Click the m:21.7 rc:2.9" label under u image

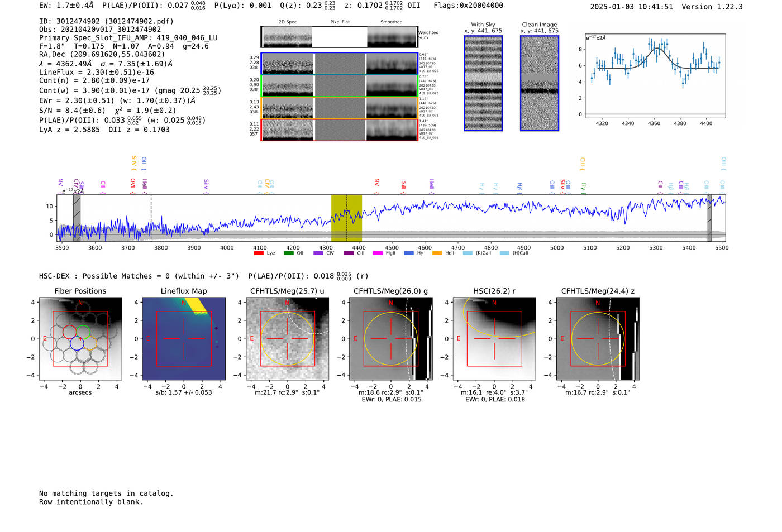(287, 392)
